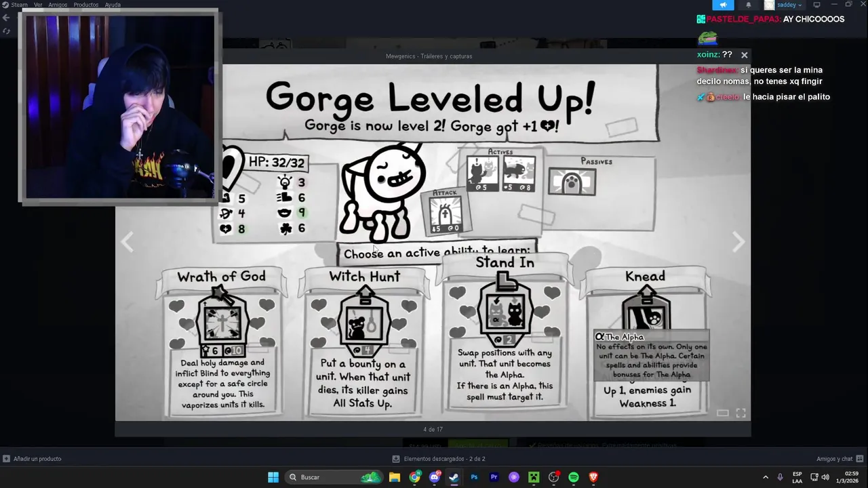Click the blue announcements megaphone button
Image resolution: width=868 pixels, height=488 pixels.
tap(723, 5)
